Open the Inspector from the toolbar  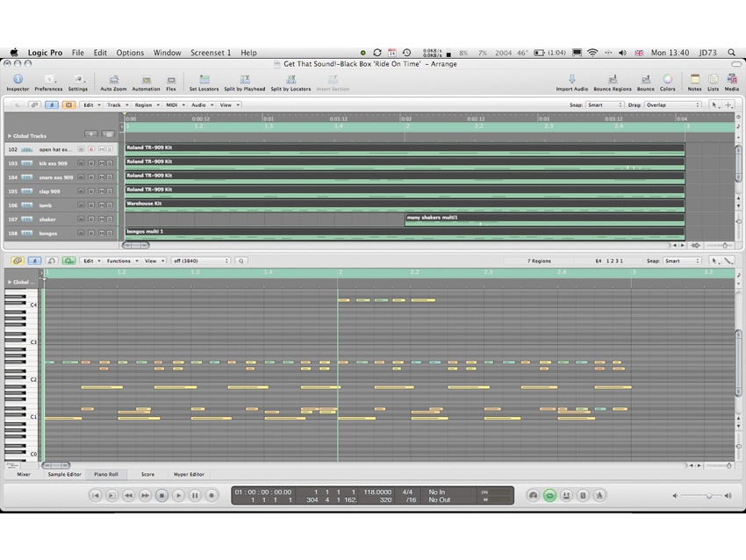point(18,82)
